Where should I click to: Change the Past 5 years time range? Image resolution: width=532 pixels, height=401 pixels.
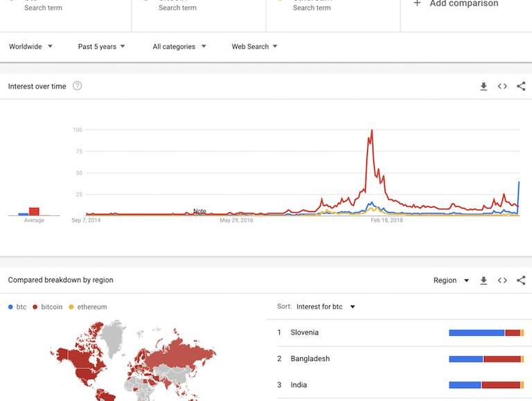(102, 46)
